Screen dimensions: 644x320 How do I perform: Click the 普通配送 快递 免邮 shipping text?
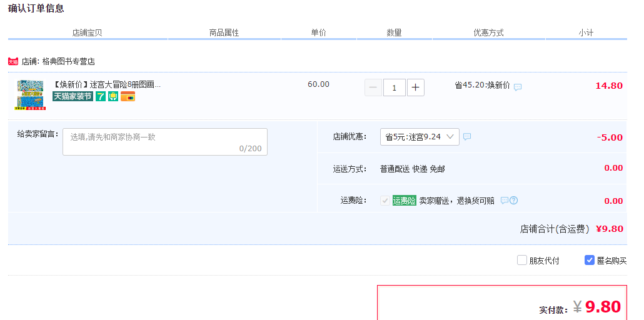pos(413,169)
